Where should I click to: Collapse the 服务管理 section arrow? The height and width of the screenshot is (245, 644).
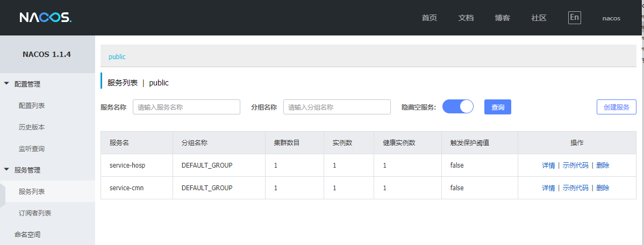[x=6, y=170]
